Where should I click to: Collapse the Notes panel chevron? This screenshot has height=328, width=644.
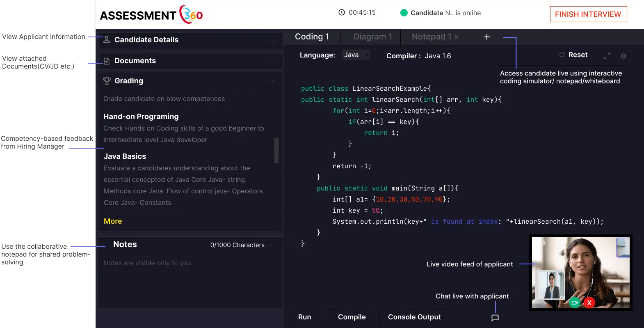click(x=271, y=245)
